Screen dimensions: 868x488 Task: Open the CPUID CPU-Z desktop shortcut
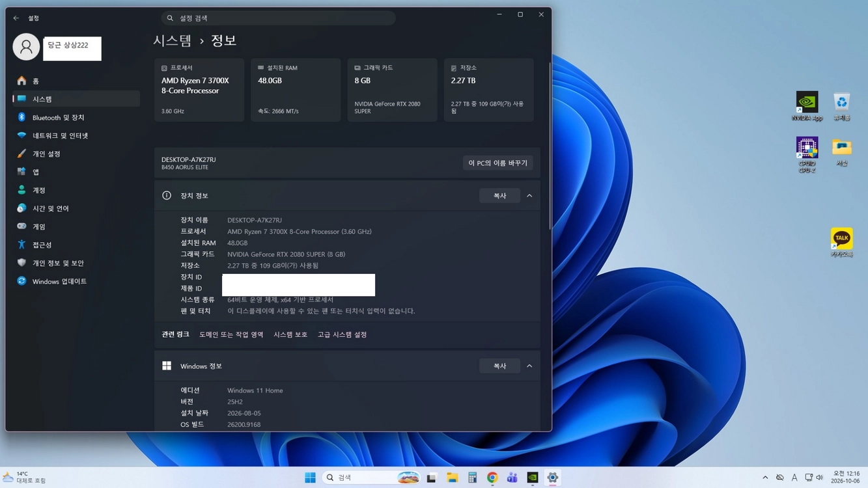(x=807, y=155)
